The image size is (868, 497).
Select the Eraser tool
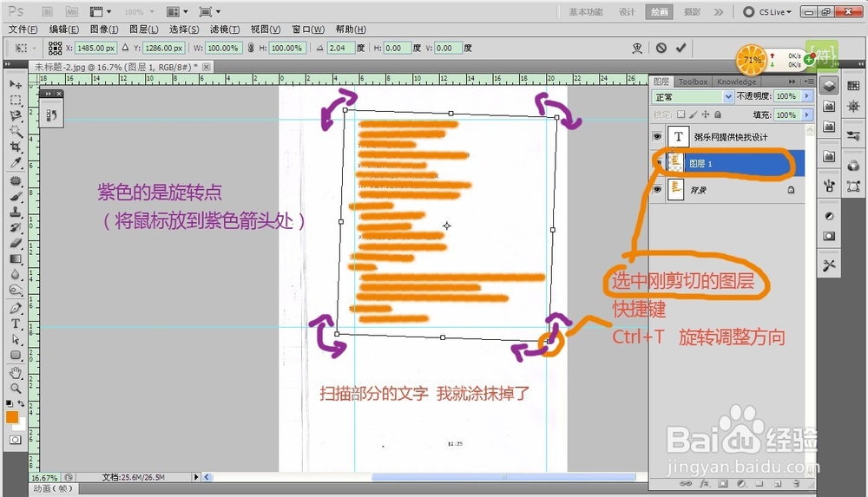pyautogui.click(x=16, y=243)
